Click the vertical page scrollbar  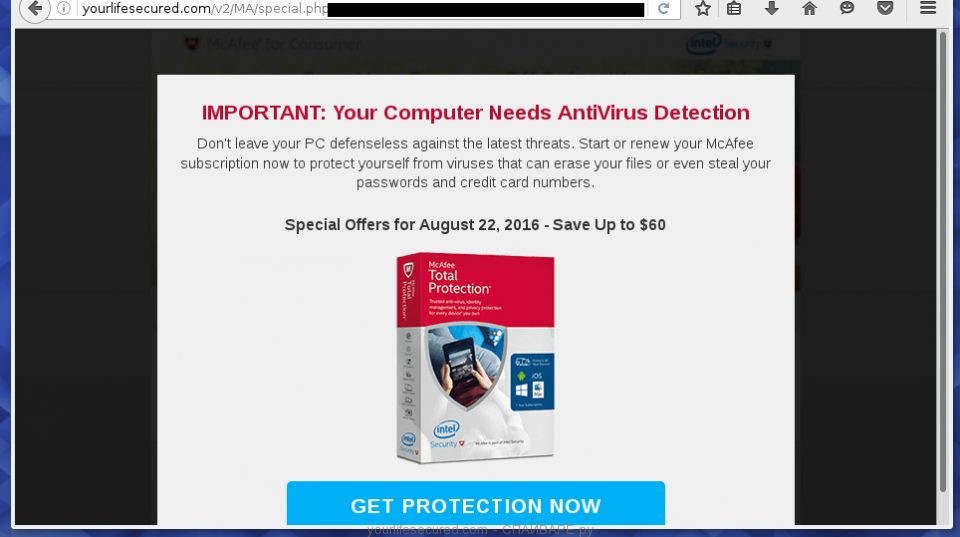943,262
